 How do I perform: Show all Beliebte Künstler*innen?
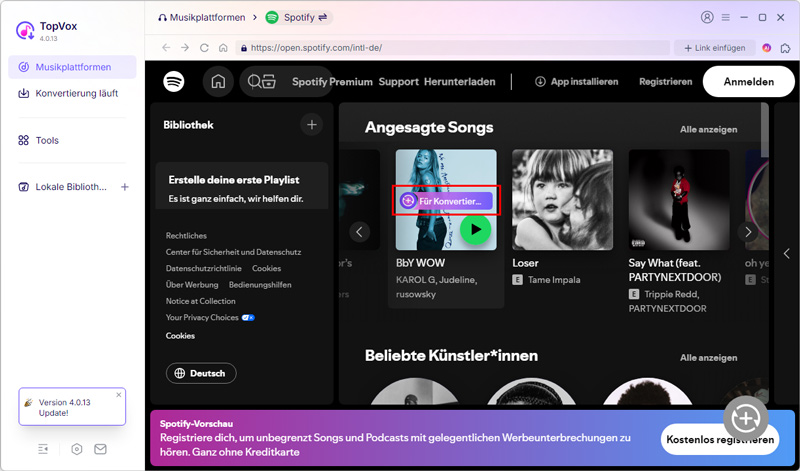click(708, 358)
